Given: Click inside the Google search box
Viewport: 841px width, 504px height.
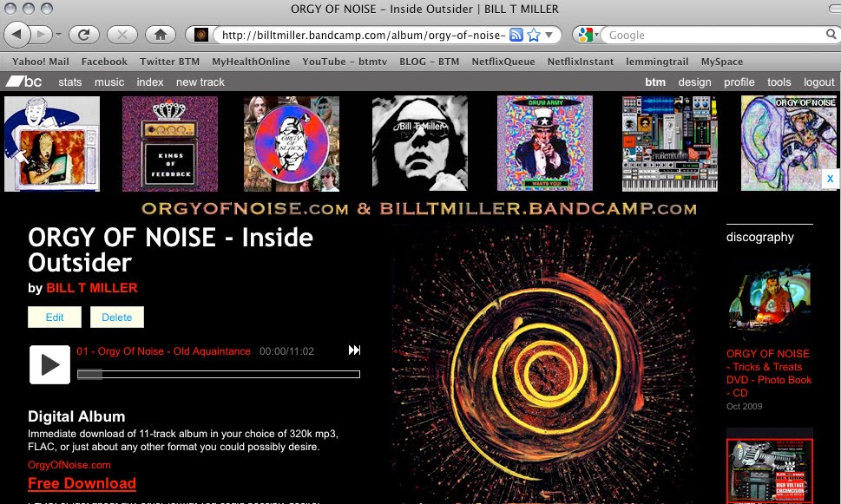Looking at the screenshot, I should 714,36.
